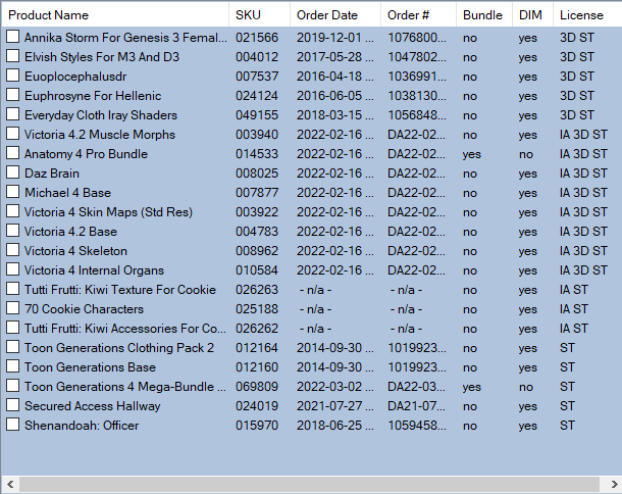Viewport: 622px width, 494px height.
Task: Check the Annika Storm For Genesis 3 checkbox
Action: [x=13, y=37]
